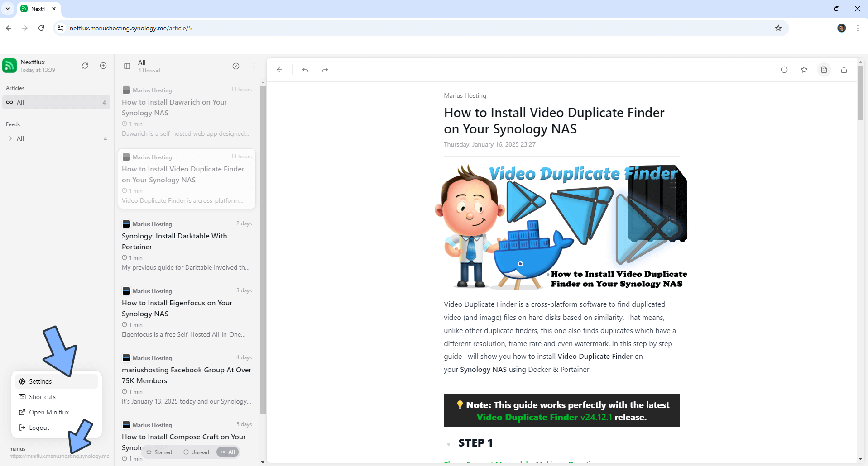The width and height of the screenshot is (868, 466).
Task: Toggle article read status circle
Action: tap(784, 70)
